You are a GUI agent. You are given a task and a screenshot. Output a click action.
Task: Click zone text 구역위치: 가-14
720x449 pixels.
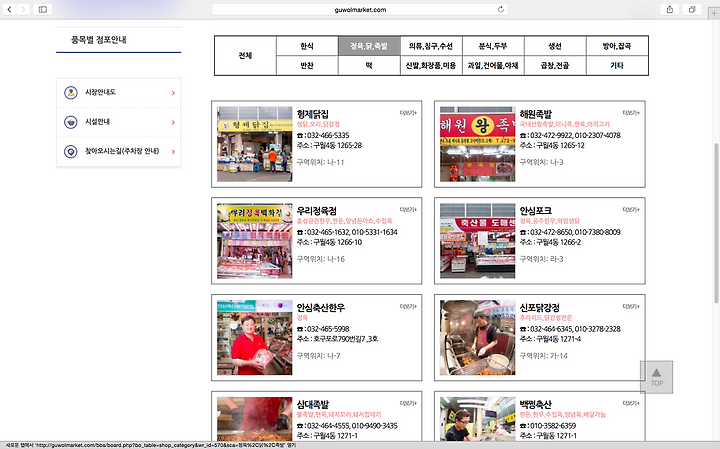[x=544, y=356]
